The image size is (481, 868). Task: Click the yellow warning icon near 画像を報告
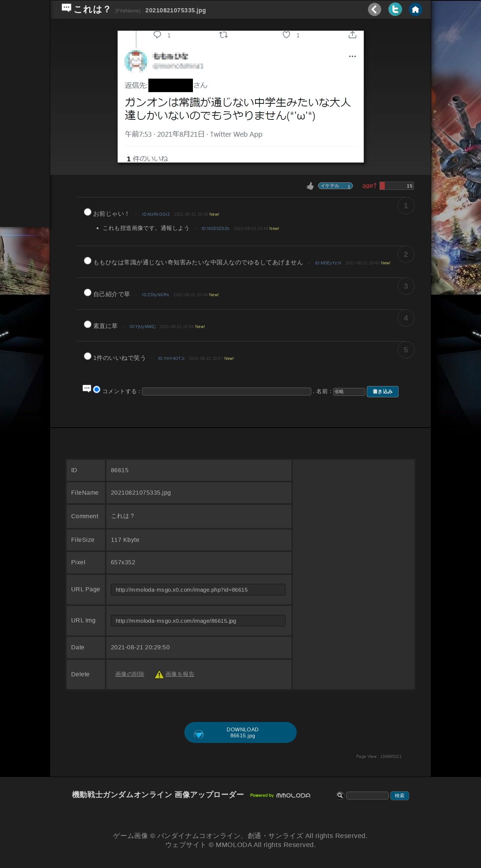click(x=159, y=674)
